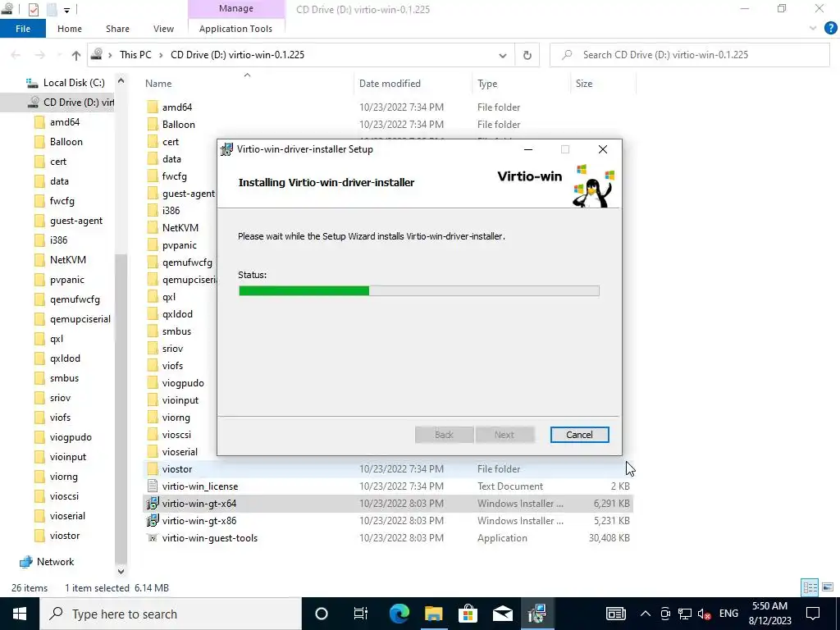Expand breadcrumb arrow after This PC
This screenshot has height=630, width=840.
(161, 55)
